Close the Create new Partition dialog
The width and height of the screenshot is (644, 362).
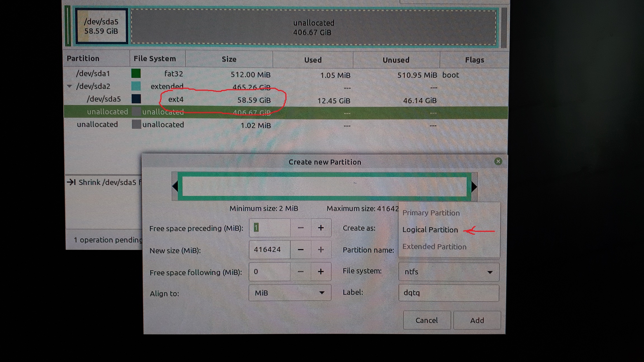coord(498,161)
